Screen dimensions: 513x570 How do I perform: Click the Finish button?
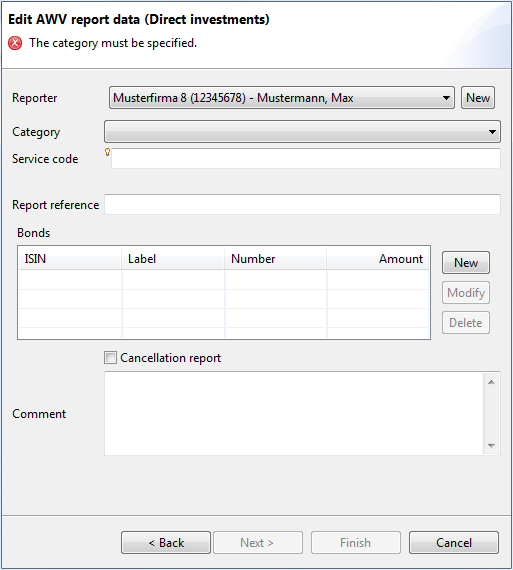click(356, 543)
